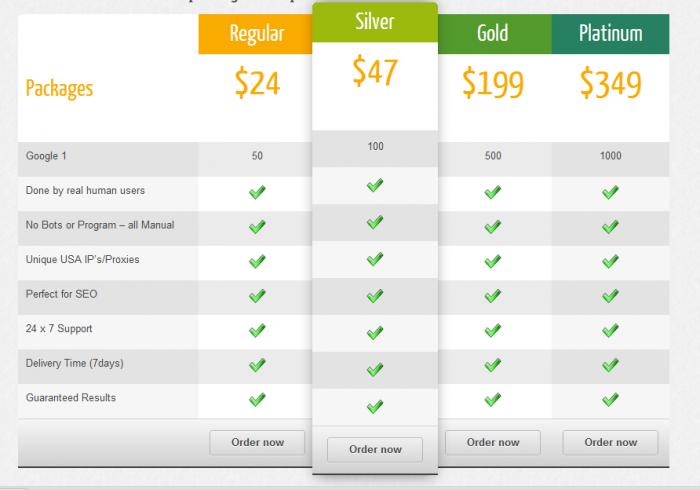Click the Google 1 row label

(46, 156)
